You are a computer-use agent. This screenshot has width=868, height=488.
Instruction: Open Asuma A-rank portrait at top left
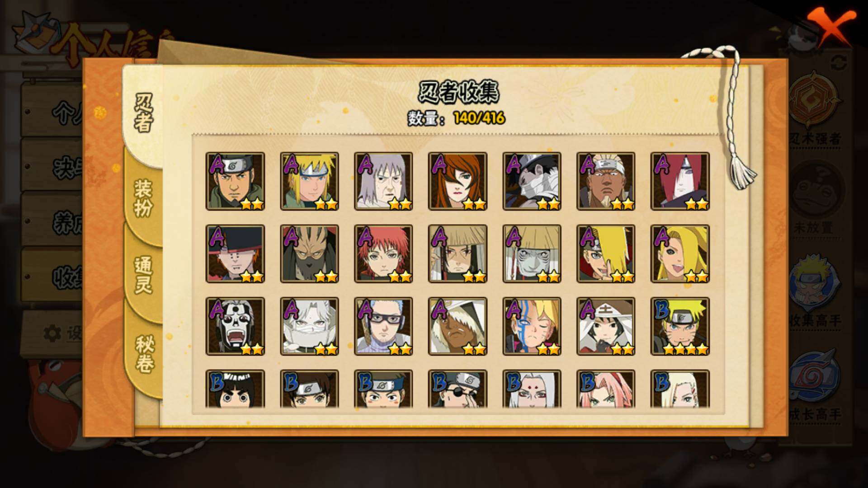point(235,181)
